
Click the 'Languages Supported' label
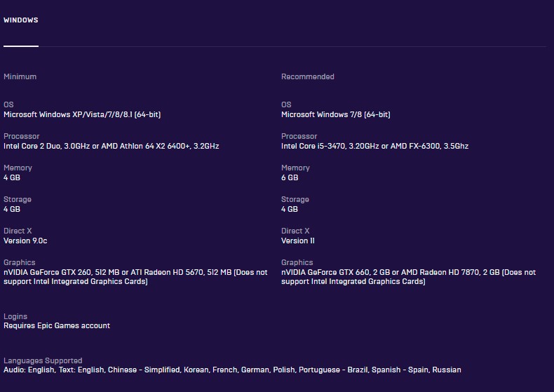point(43,360)
